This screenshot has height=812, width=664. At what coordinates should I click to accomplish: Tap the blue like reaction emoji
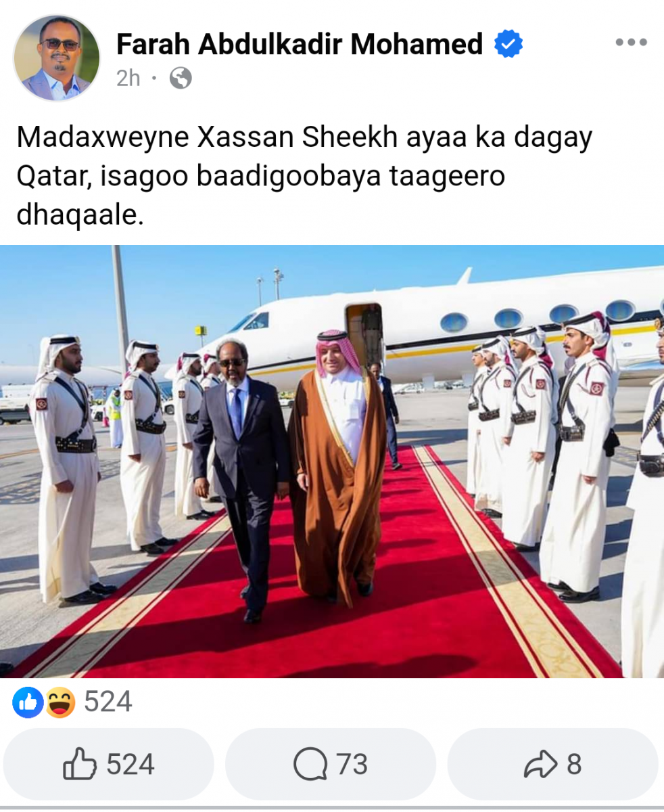click(28, 702)
